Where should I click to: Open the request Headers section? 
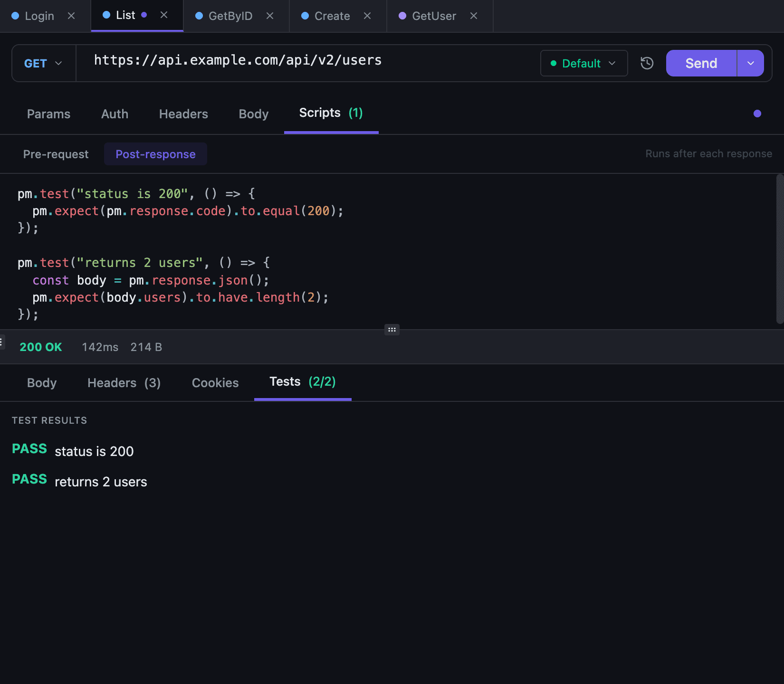(x=183, y=114)
